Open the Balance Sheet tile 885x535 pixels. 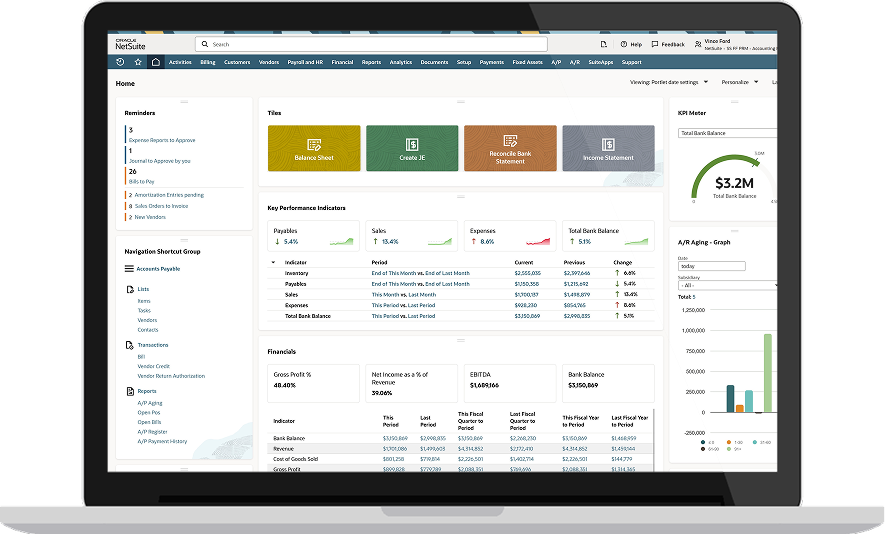pos(314,149)
